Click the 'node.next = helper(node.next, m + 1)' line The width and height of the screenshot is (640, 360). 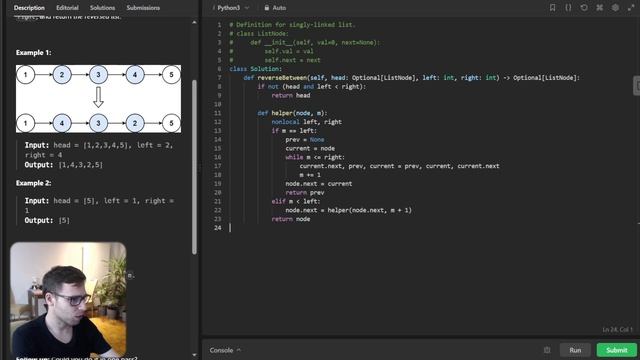point(349,210)
